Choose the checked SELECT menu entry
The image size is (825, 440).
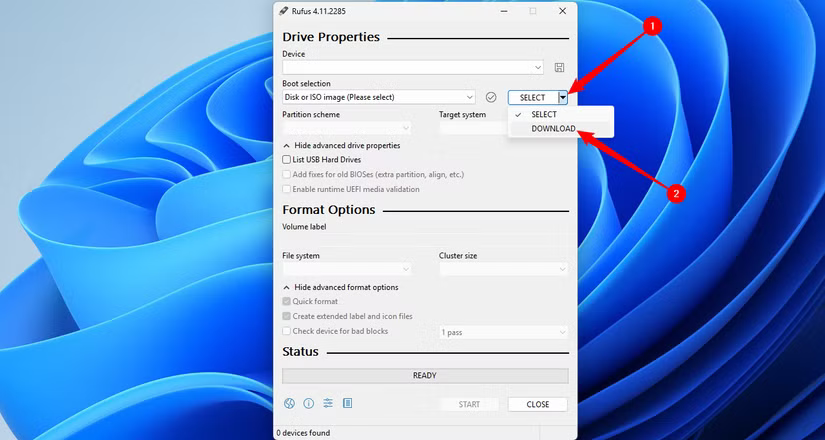tap(544, 114)
